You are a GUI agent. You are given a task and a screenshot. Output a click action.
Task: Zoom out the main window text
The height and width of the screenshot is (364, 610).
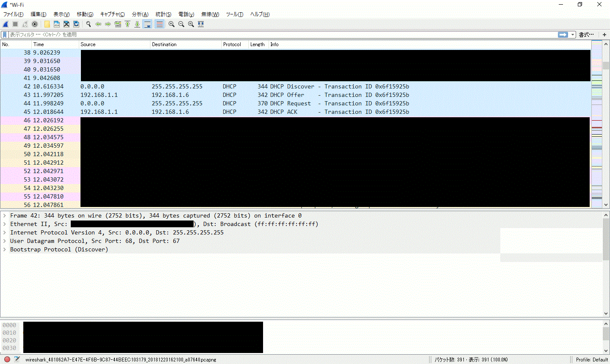pyautogui.click(x=181, y=24)
